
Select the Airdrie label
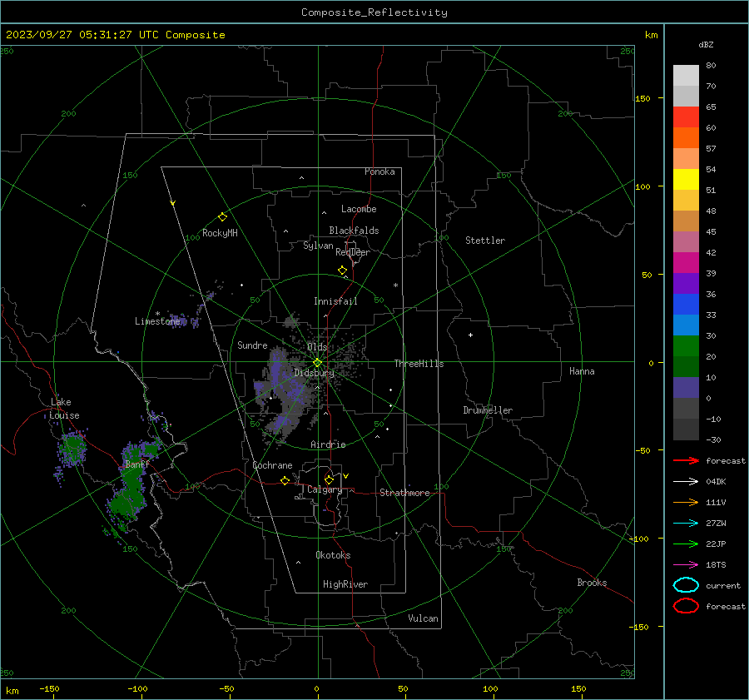pyautogui.click(x=328, y=444)
